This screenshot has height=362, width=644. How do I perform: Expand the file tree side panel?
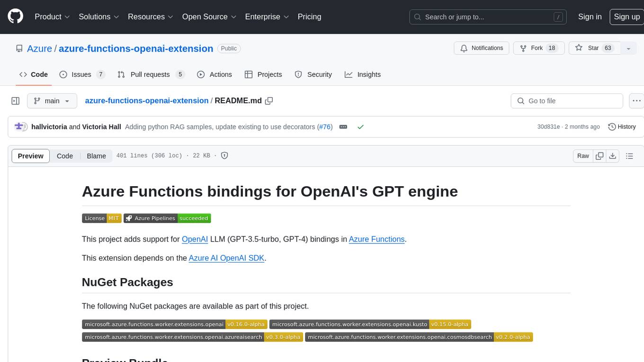pyautogui.click(x=15, y=101)
